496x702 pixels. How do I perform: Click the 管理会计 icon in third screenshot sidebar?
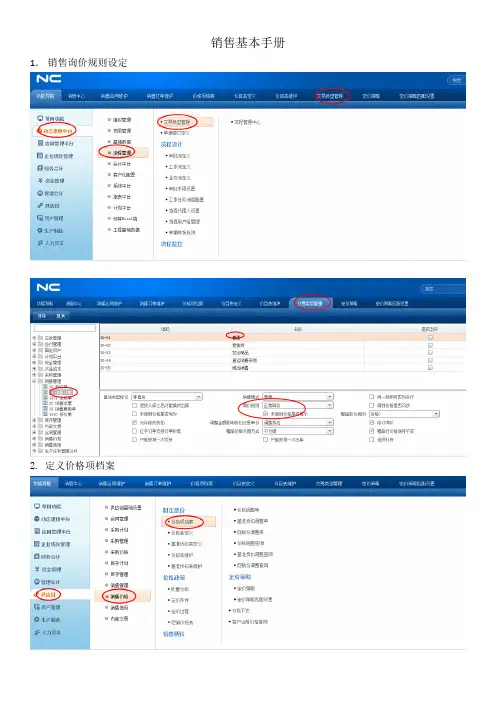tap(37, 582)
